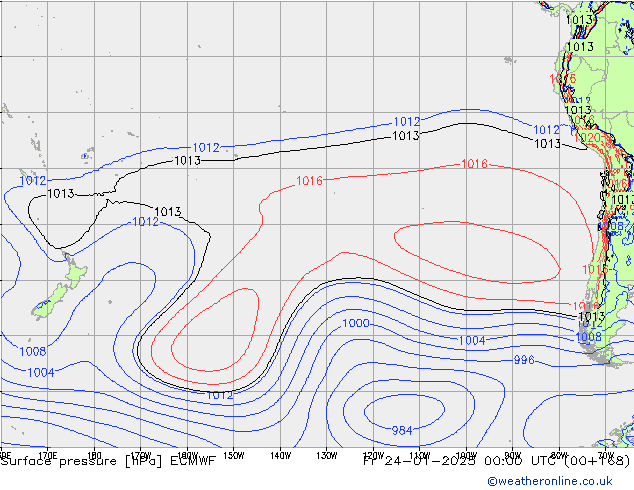The width and height of the screenshot is (634, 490).
Task: Select the 996 isobar label
Action: (524, 359)
